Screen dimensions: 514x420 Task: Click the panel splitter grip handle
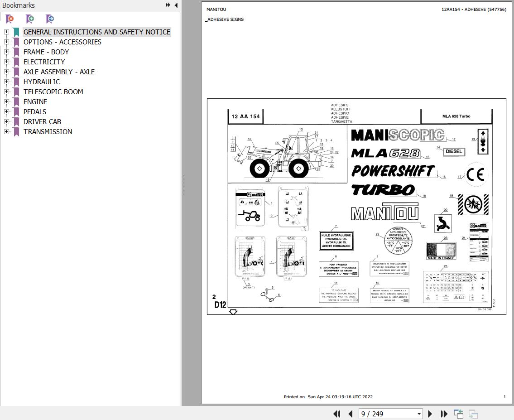click(x=183, y=185)
